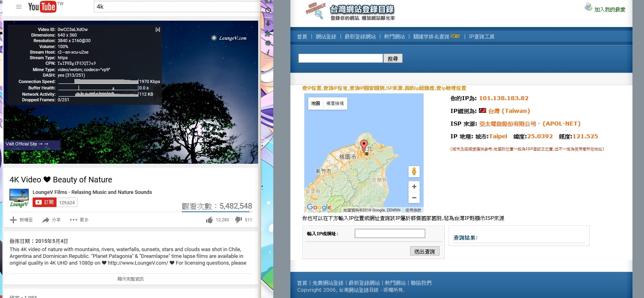
Task: Open the IP查詢工具 navigation item
Action: pos(482,37)
